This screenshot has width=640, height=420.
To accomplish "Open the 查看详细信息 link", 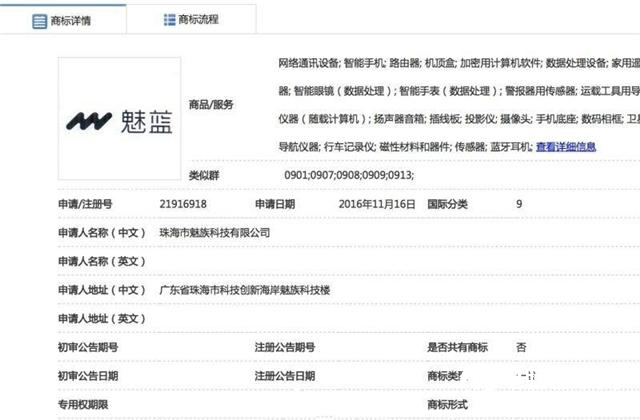I will click(x=566, y=147).
